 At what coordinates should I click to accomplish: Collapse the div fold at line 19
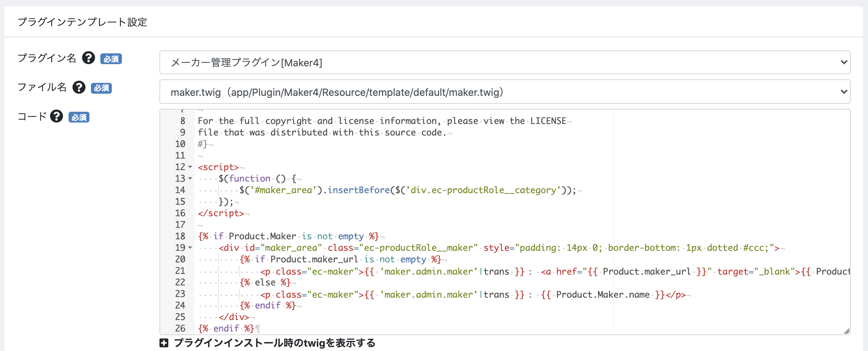point(190,248)
